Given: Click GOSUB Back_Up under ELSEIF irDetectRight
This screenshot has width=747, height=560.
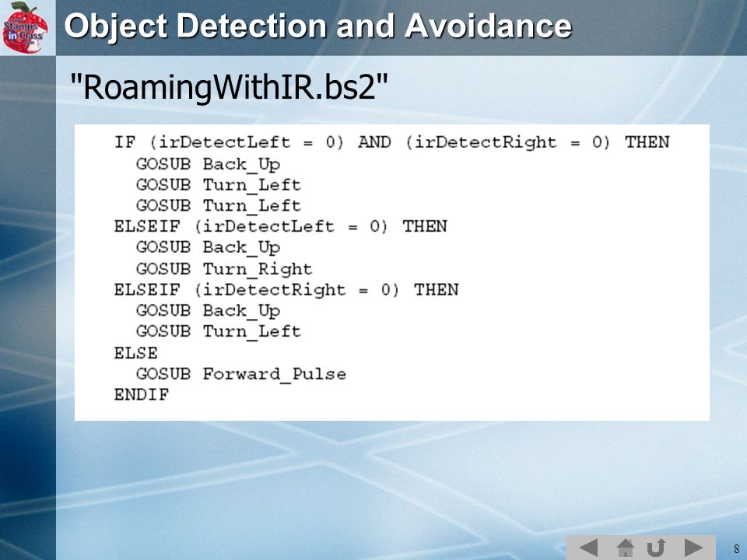Looking at the screenshot, I should pos(208,311).
